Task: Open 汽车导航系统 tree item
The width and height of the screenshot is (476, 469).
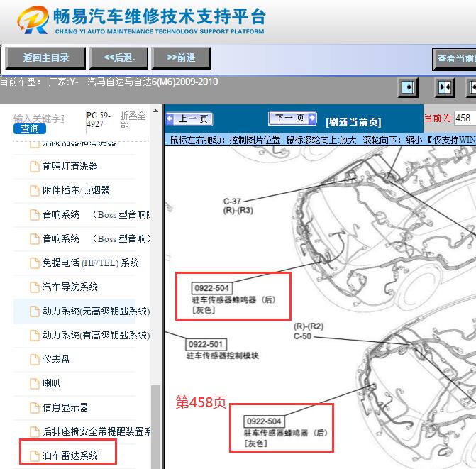Action: (70, 287)
